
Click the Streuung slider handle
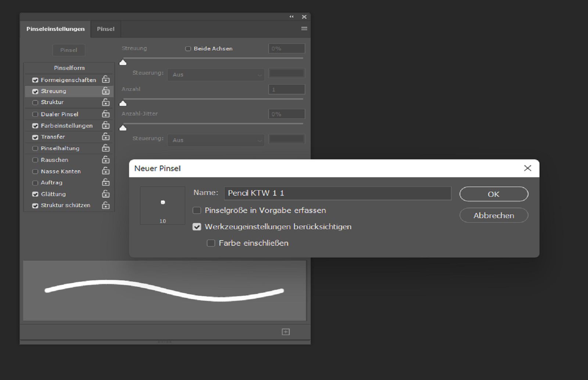pos(123,62)
